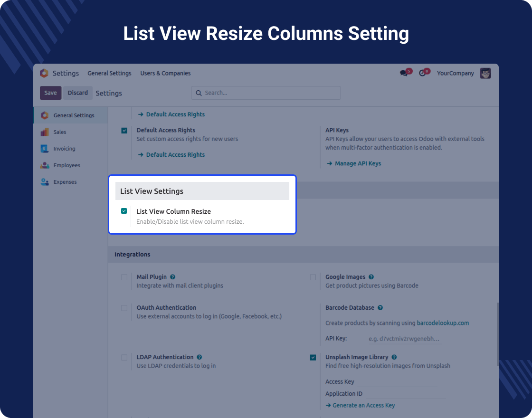The image size is (532, 418).
Task: Select Expenses in the sidebar
Action: pyautogui.click(x=71, y=182)
